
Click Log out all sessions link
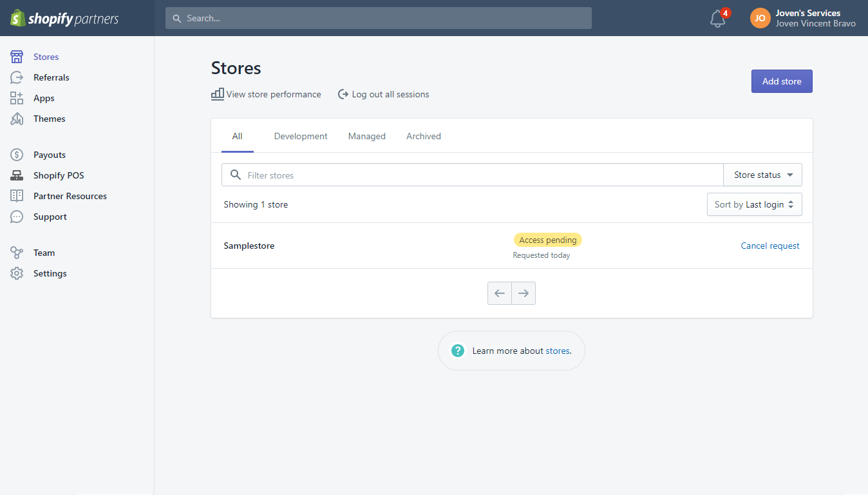click(x=384, y=94)
